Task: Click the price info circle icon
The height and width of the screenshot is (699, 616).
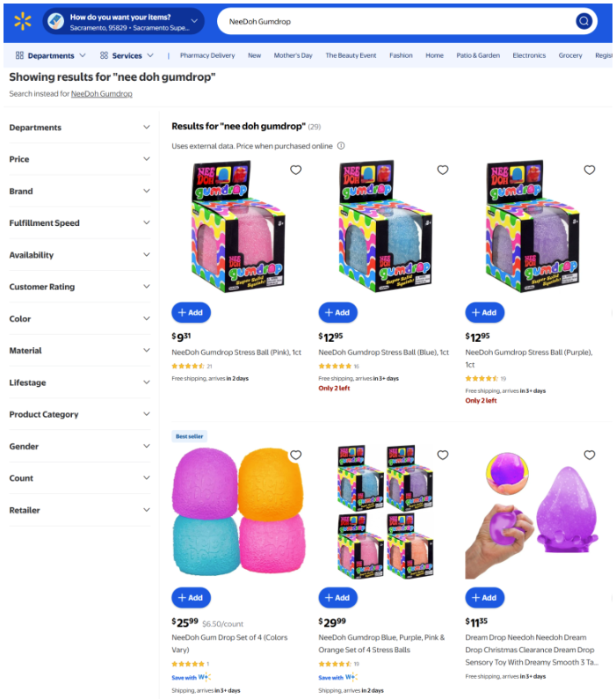Action: click(x=341, y=146)
